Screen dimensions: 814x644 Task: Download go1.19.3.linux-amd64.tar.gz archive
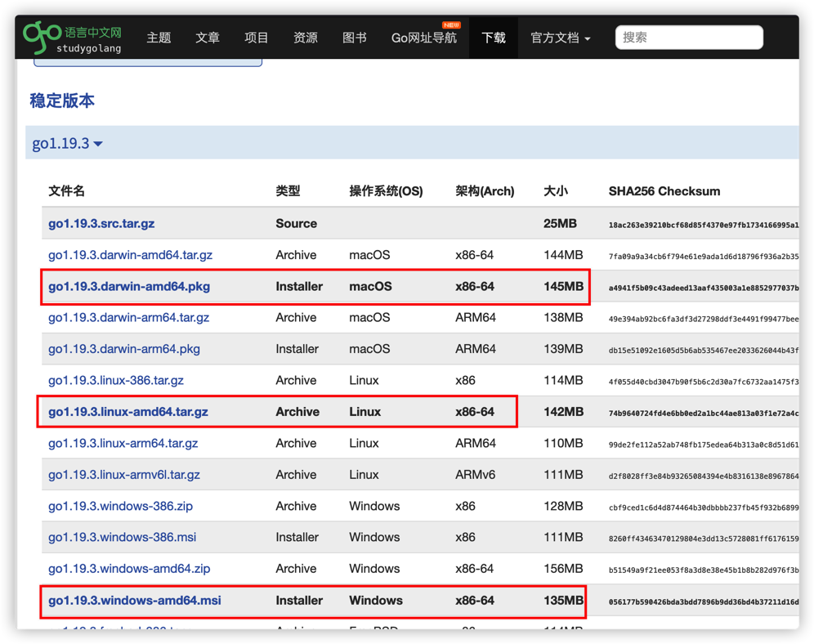pos(127,412)
